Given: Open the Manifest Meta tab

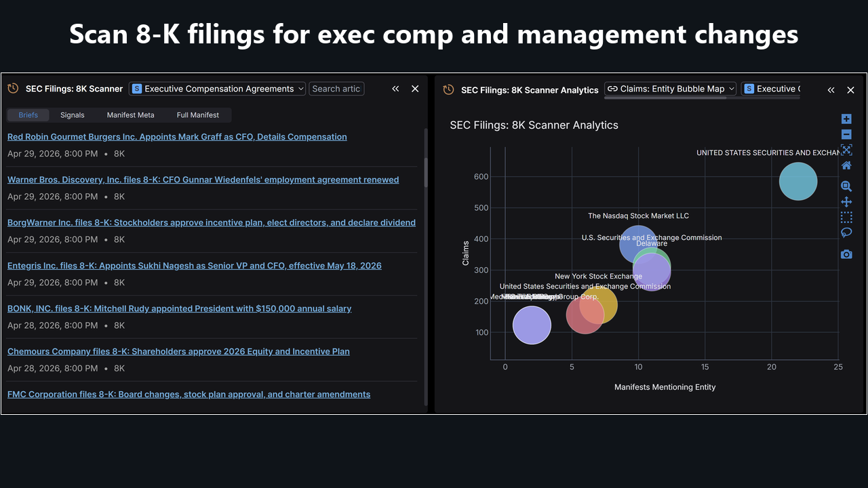Looking at the screenshot, I should click(x=130, y=115).
